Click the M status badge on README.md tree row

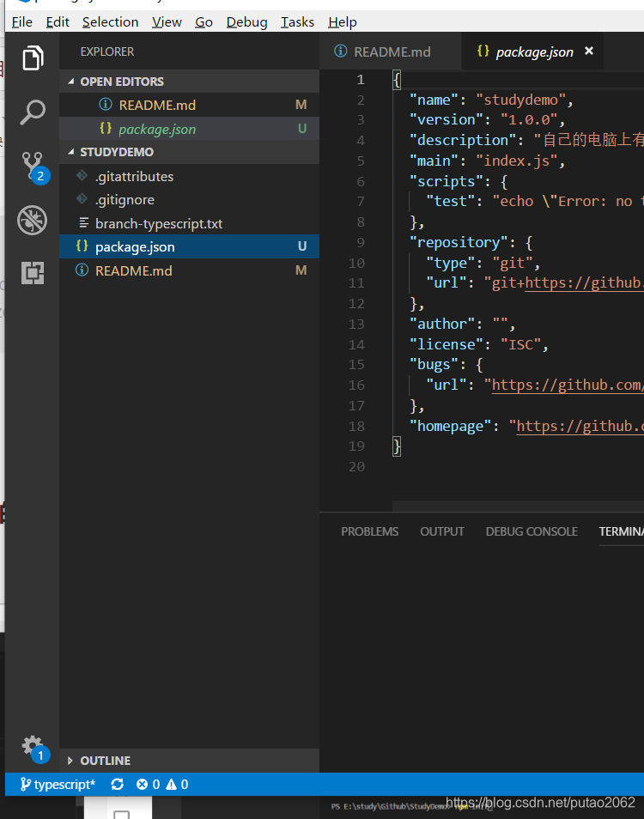coord(301,270)
